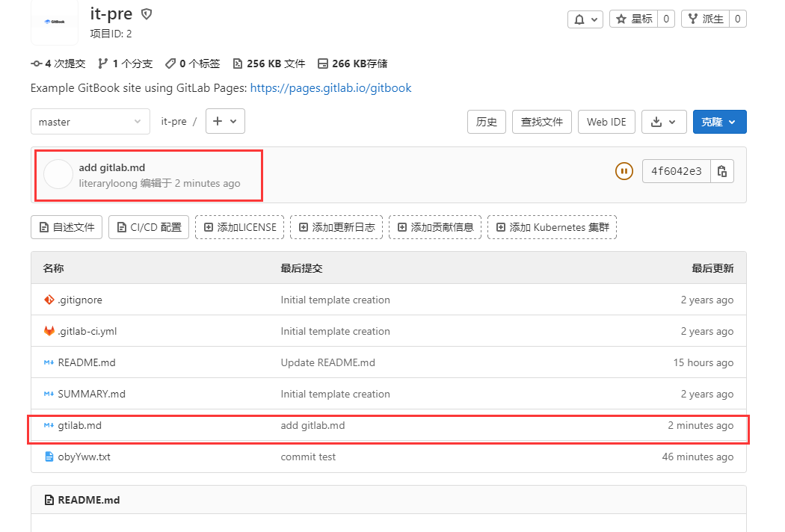Open add gitlab.md commit in file table

coord(313,425)
